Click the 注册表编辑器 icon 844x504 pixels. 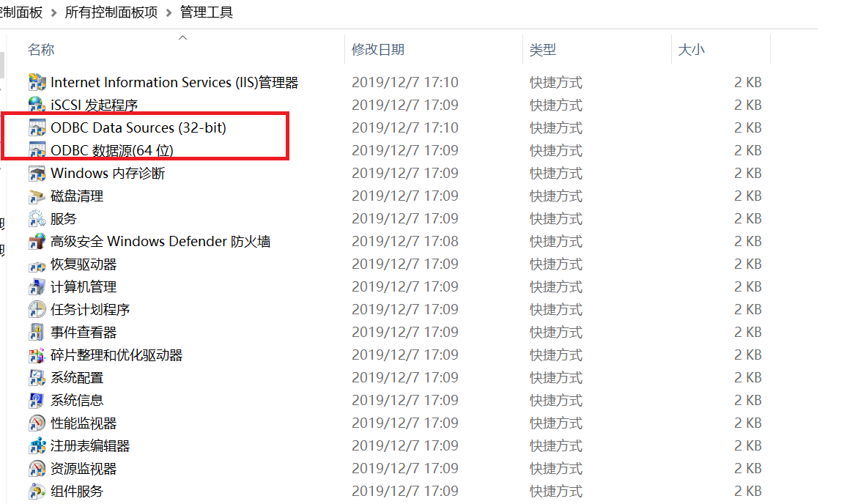37,446
